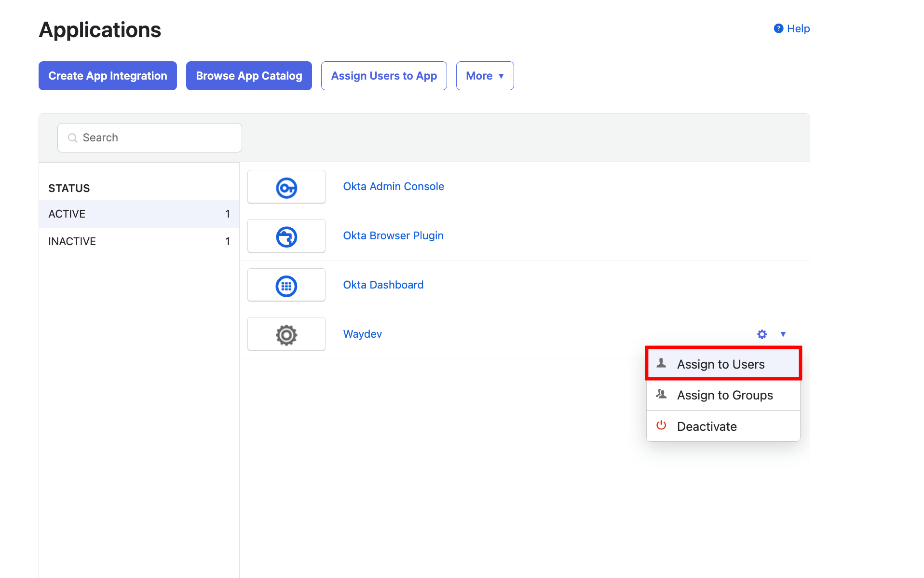Select Deactivate in the Waydev menu

coord(723,426)
